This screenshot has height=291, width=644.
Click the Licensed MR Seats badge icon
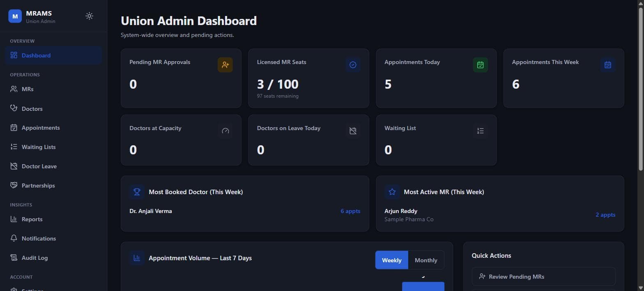click(353, 65)
